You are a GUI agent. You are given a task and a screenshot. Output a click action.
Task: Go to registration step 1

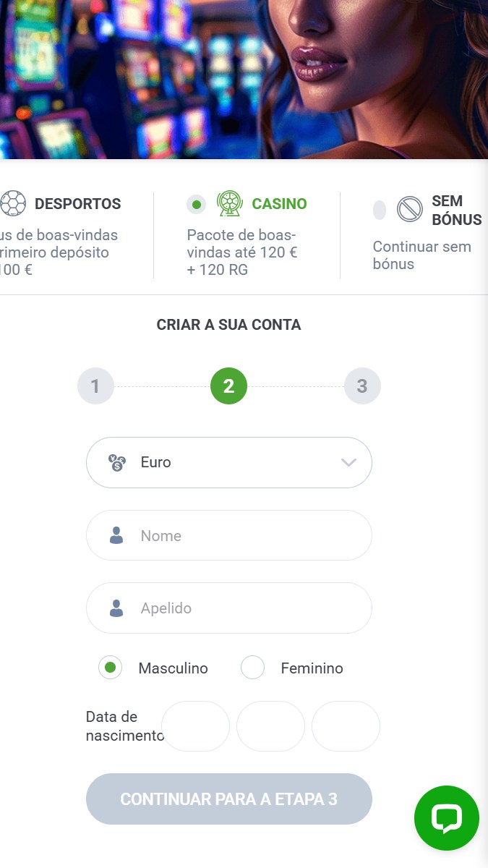[95, 386]
